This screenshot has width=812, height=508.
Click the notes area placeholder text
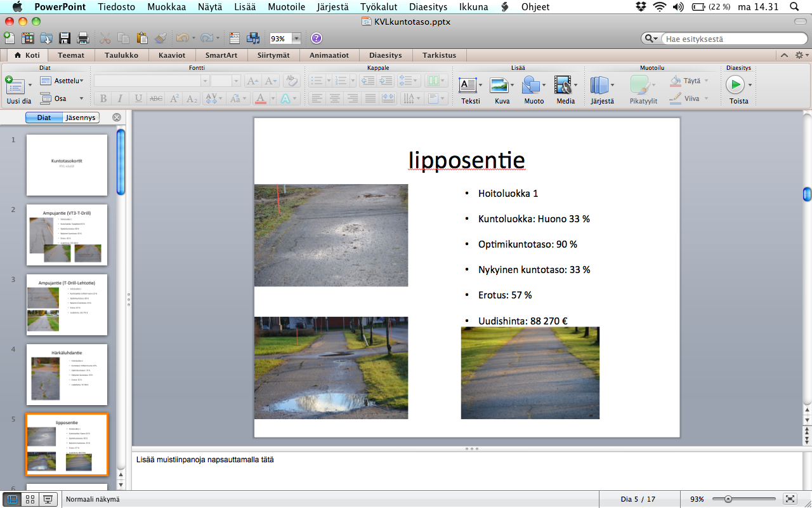coord(205,459)
